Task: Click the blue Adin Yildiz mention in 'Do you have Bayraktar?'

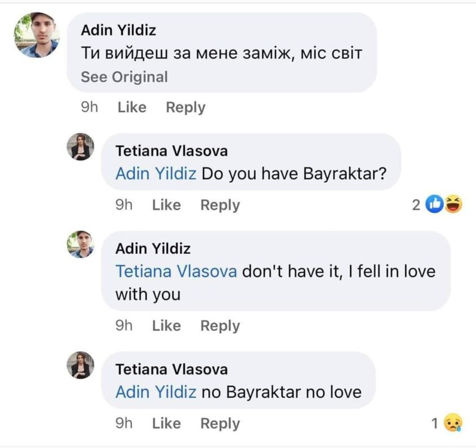Action: [155, 174]
